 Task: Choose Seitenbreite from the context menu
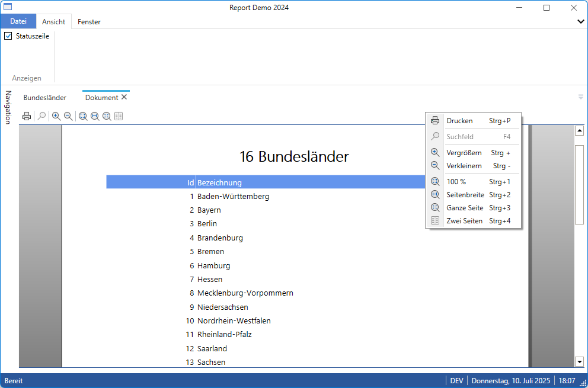tap(465, 195)
